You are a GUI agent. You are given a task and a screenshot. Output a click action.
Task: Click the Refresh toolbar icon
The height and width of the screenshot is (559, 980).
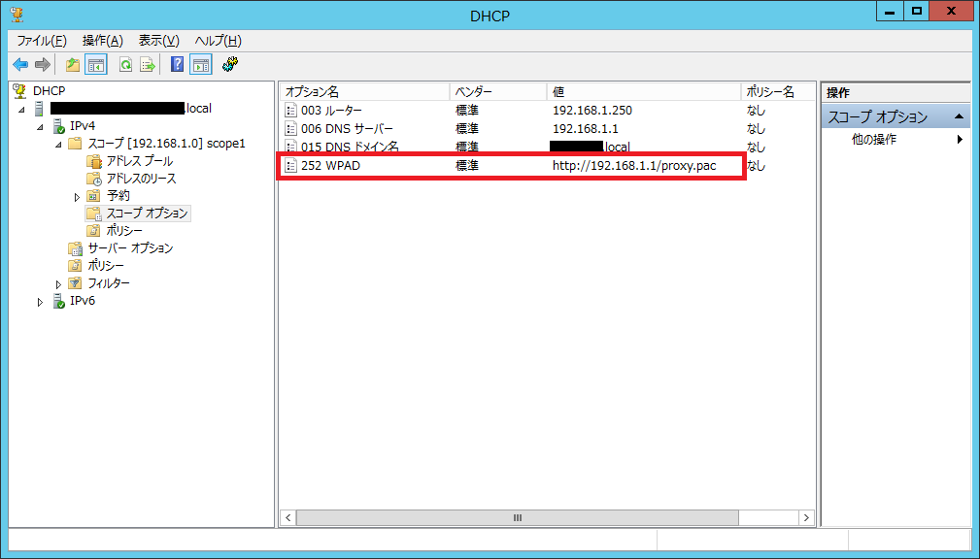point(125,64)
